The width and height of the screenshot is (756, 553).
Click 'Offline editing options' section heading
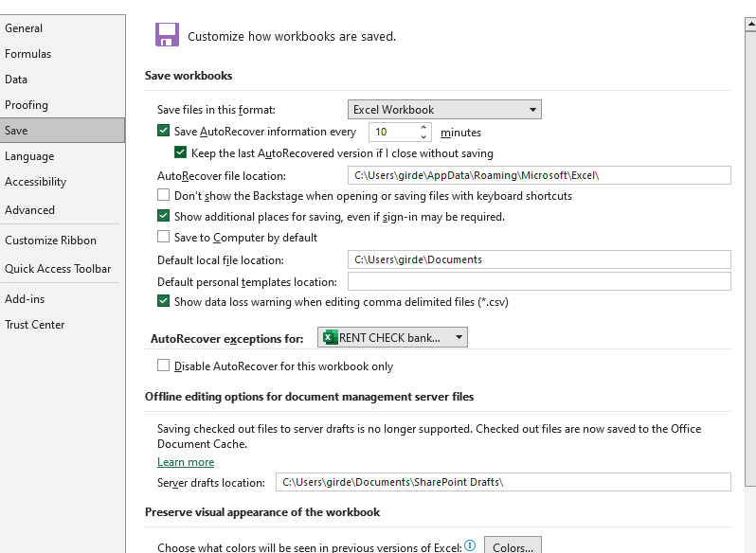(x=309, y=397)
